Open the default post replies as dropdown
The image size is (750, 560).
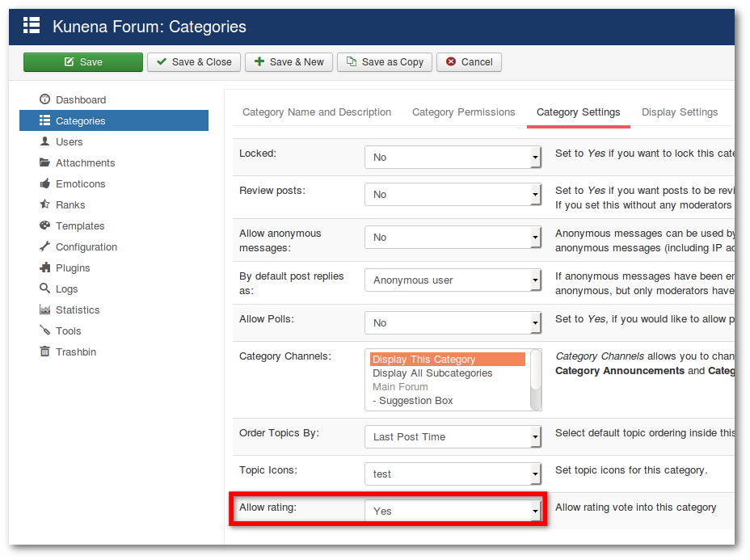click(x=453, y=280)
